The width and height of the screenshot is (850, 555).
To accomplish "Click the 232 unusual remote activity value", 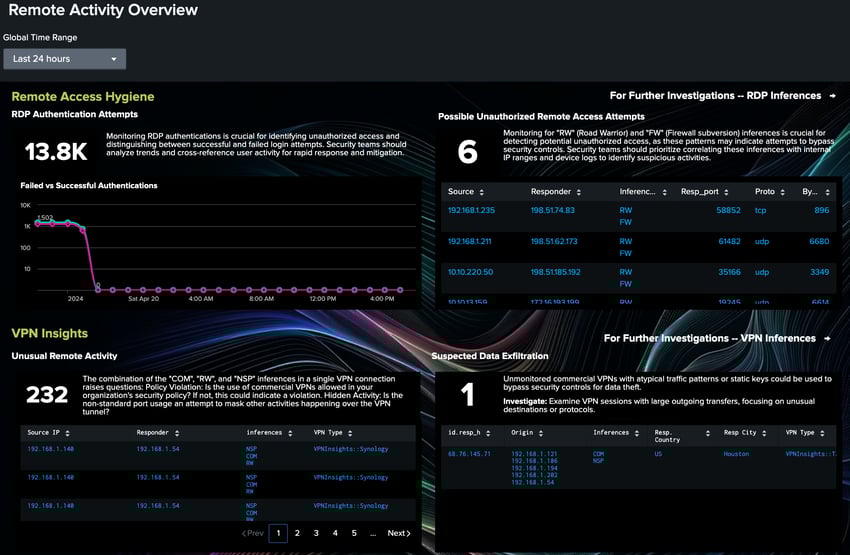I will pyautogui.click(x=46, y=395).
